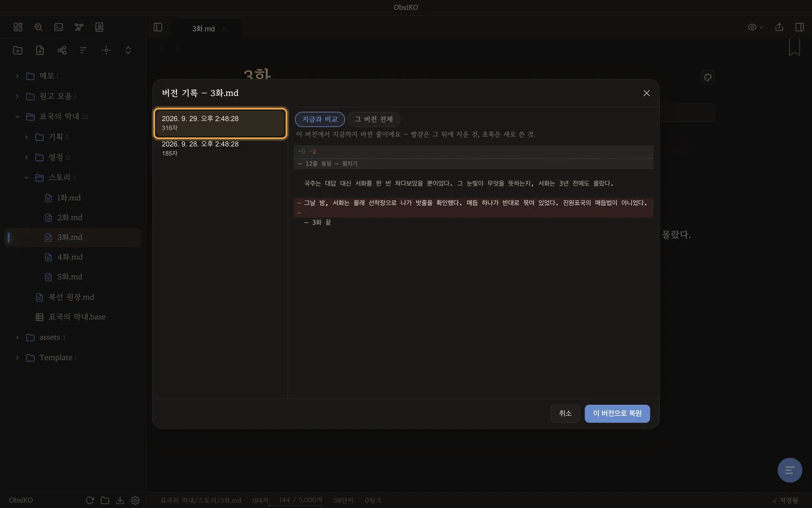Toggle the right sidebar panel icon

pos(799,27)
